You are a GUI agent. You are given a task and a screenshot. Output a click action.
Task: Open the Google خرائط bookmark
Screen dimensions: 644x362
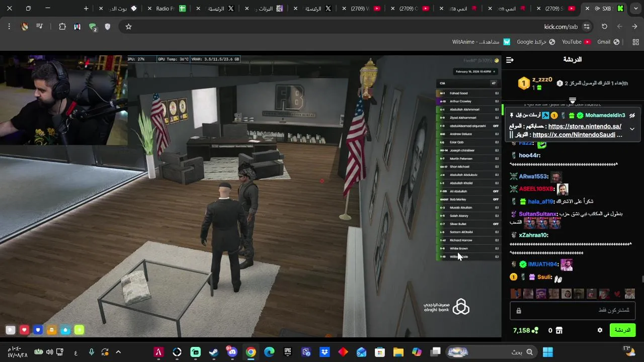(x=536, y=42)
